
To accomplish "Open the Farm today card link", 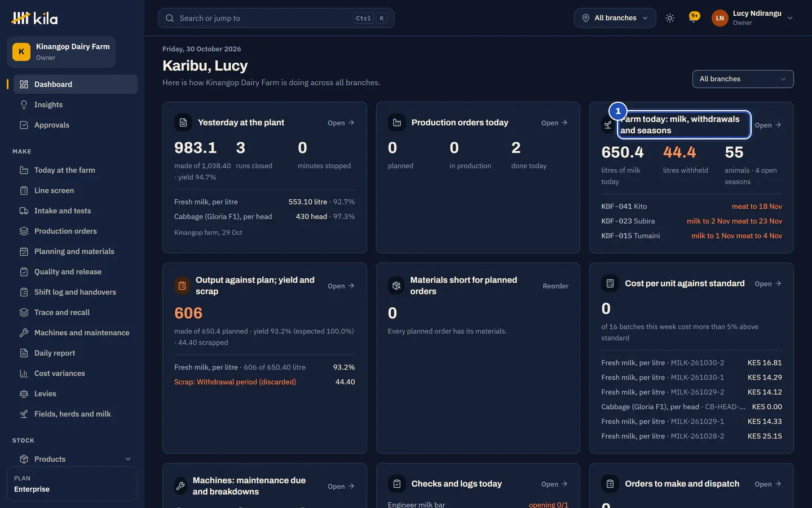I will tap(768, 125).
